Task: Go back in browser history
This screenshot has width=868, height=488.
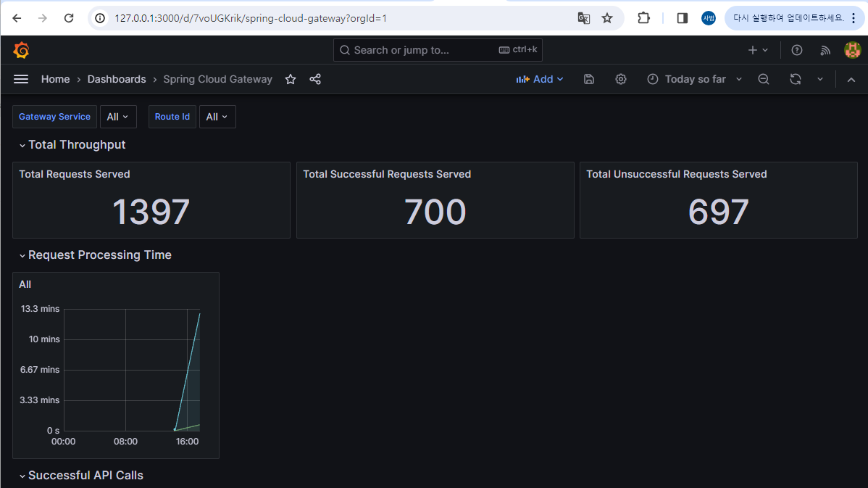Action: [x=17, y=18]
